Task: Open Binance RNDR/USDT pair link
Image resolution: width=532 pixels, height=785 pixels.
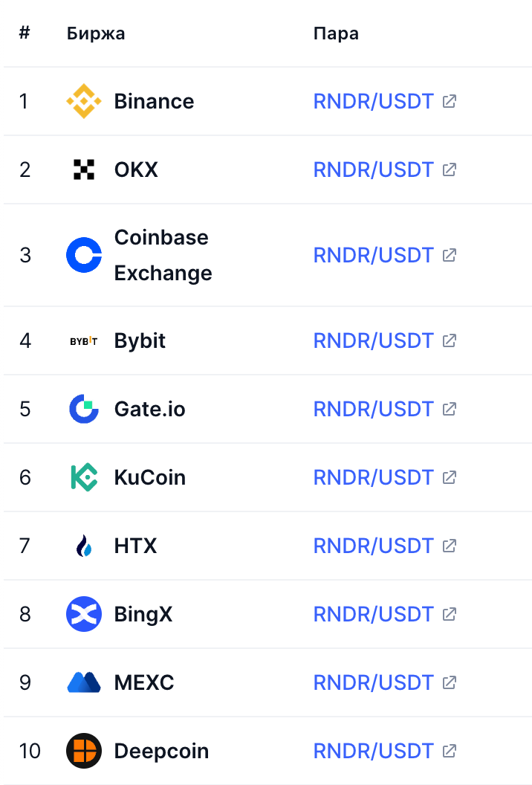Action: (373, 101)
